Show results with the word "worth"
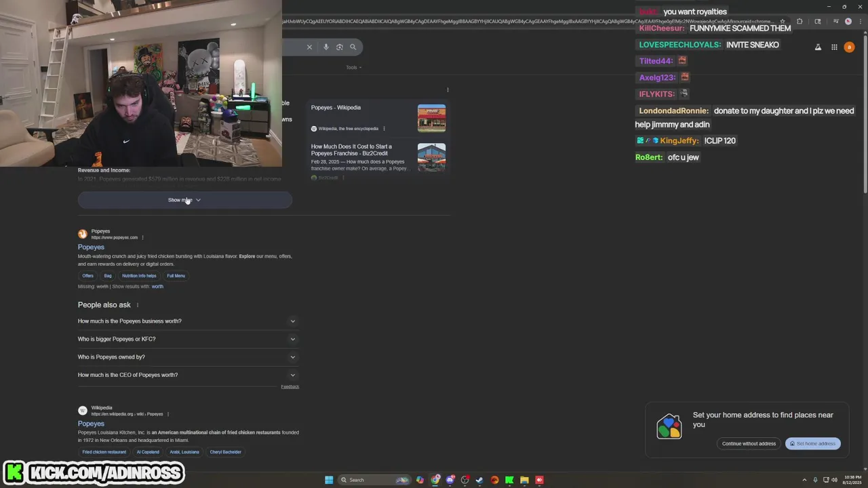Screen dimensions: 868x488 [x=157, y=287]
